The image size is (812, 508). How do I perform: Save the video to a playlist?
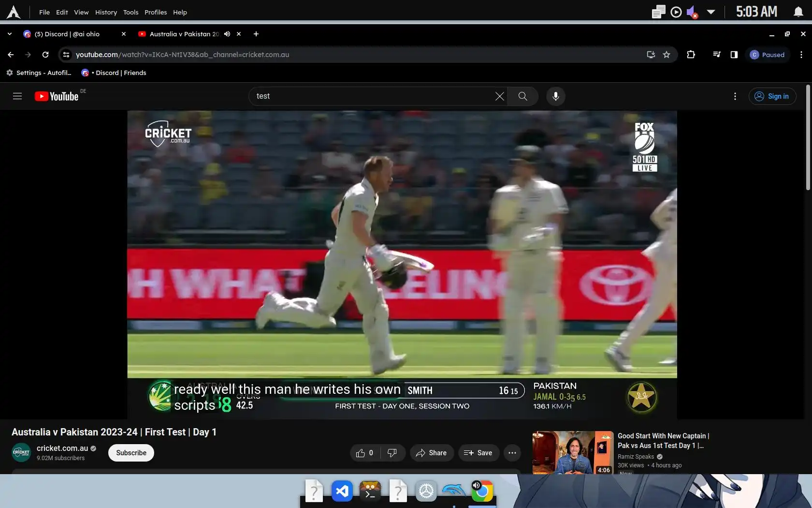click(478, 453)
